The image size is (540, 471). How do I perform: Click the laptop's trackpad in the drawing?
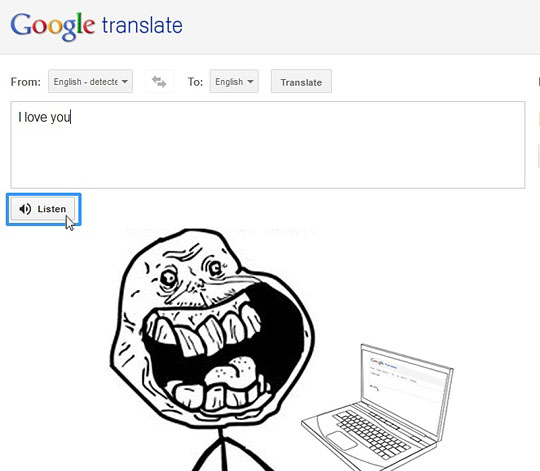tap(342, 440)
